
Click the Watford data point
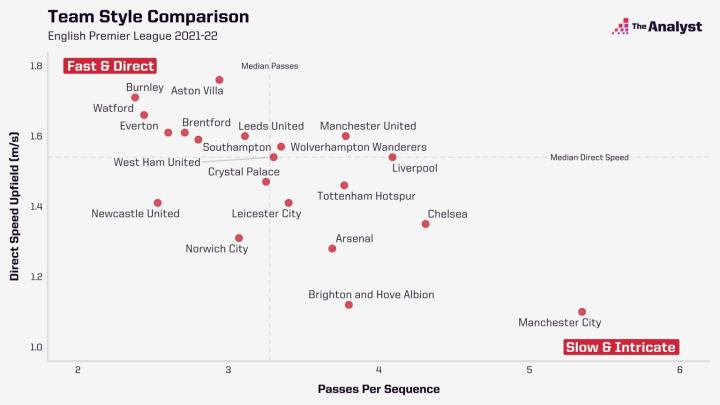pos(144,115)
